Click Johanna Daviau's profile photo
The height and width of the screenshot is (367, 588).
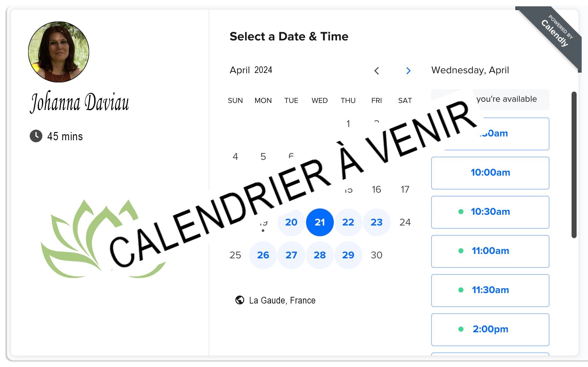click(58, 52)
